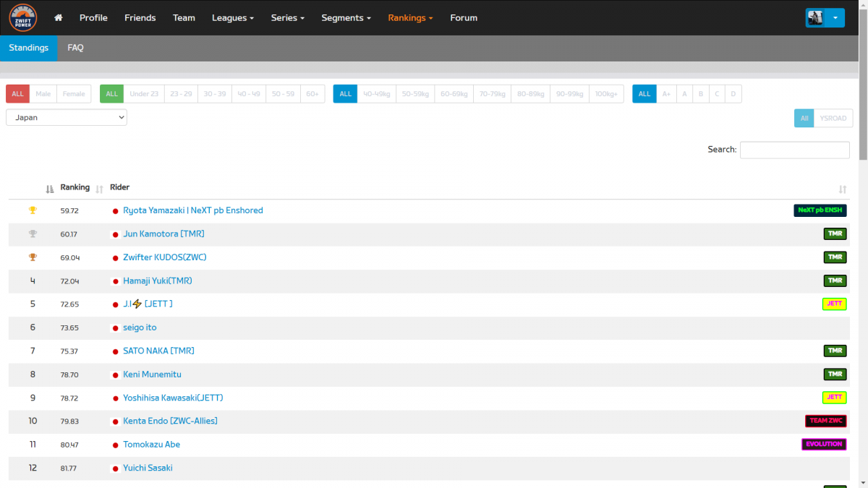This screenshot has width=868, height=488.
Task: Open the JETT badge beside Yoshihisa Kawasaki
Action: point(835,398)
